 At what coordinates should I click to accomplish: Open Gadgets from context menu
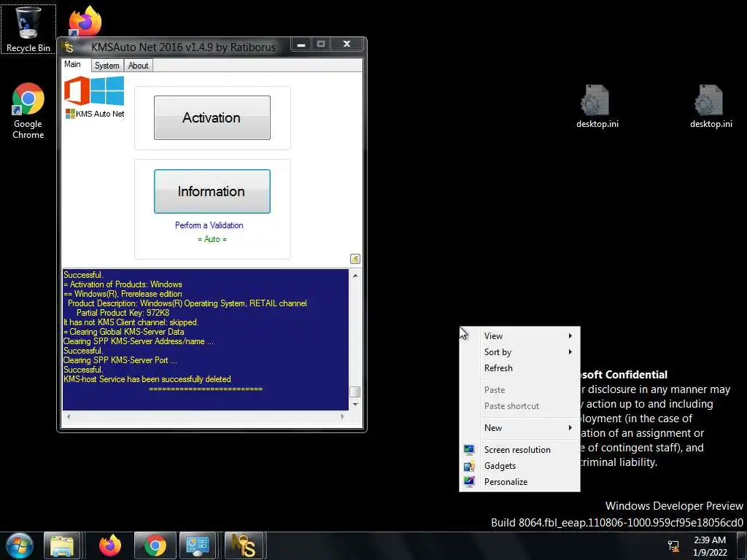click(519, 466)
